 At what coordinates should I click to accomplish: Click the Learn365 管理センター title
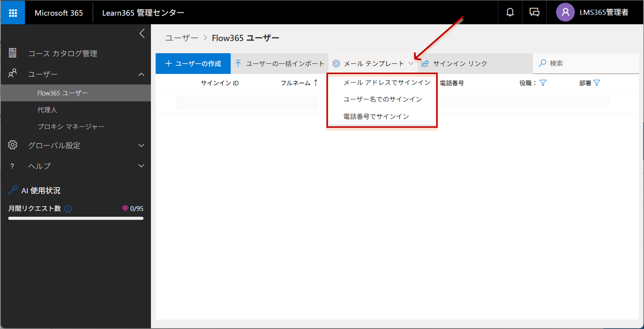tap(143, 13)
